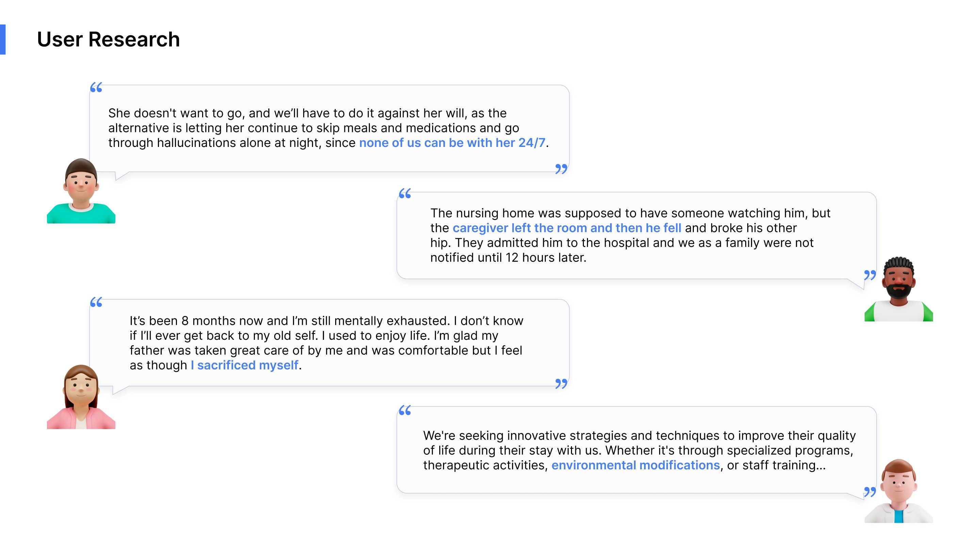Screen dimensions: 980x551
Task: Click the 'User Research' slide title
Action: 109,39
